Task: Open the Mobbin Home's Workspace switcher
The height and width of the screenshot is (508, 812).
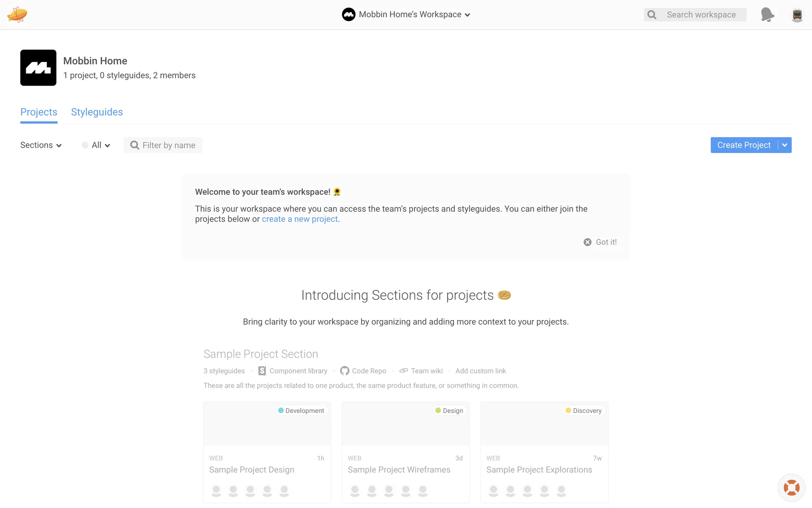Action: [x=406, y=14]
